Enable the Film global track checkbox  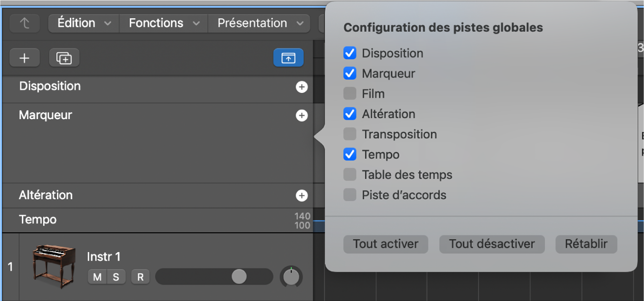[350, 93]
